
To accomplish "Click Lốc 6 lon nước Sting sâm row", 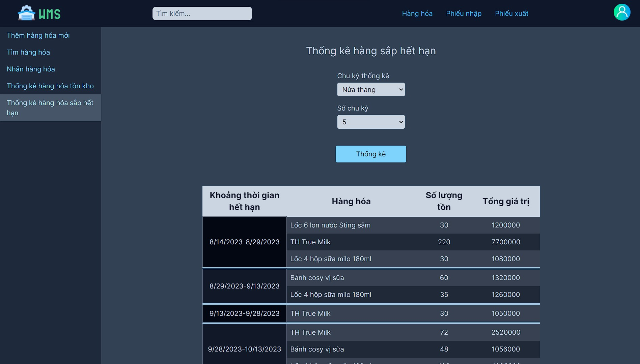I will click(x=413, y=225).
